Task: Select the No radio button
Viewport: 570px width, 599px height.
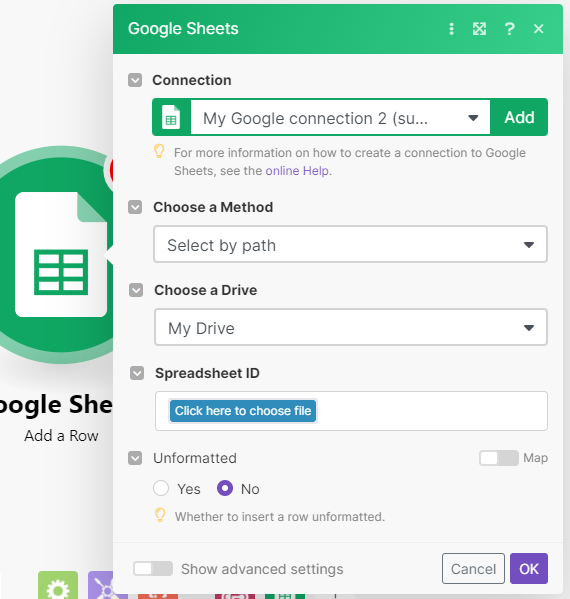Action: tap(225, 488)
